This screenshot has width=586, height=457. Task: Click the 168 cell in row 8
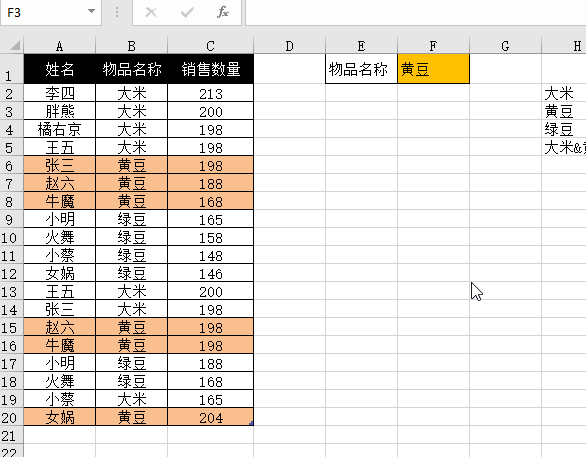(210, 201)
